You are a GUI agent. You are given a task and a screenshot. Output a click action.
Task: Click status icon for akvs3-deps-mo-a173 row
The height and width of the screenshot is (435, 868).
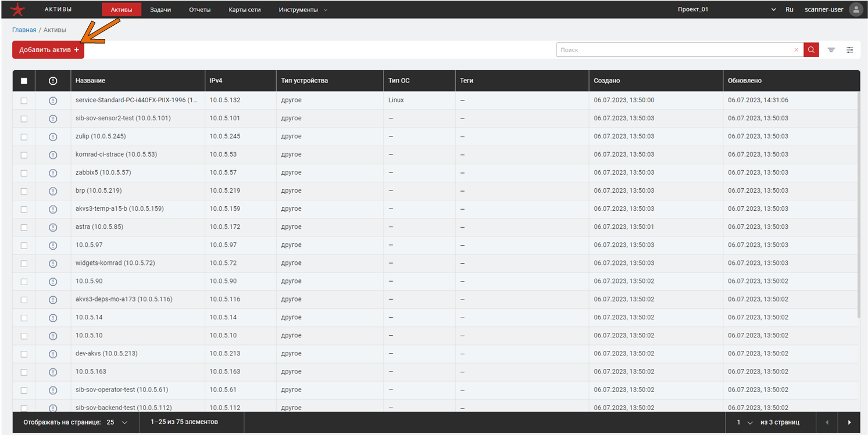pos(53,300)
